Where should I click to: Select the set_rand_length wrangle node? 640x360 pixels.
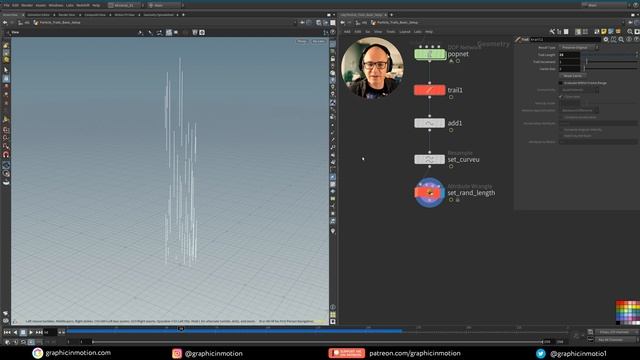(429, 193)
